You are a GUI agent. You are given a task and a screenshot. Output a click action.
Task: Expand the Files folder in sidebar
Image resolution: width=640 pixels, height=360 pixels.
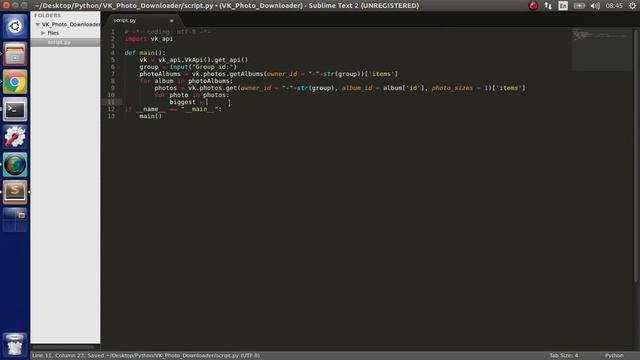[x=43, y=33]
